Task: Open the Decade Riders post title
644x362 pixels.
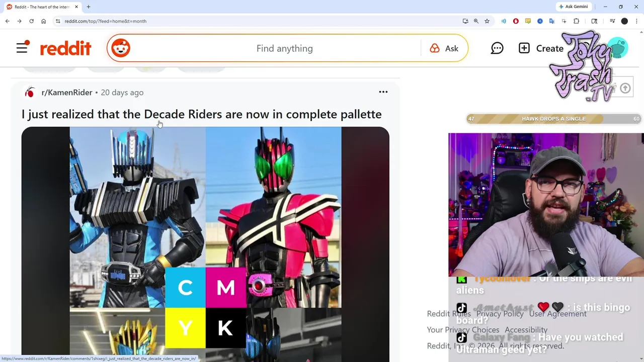Action: point(201,114)
